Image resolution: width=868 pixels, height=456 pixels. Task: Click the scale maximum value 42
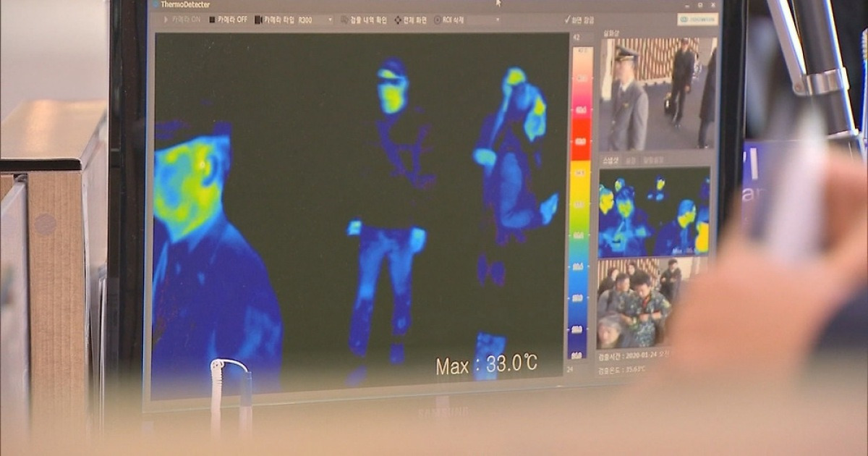tap(576, 38)
